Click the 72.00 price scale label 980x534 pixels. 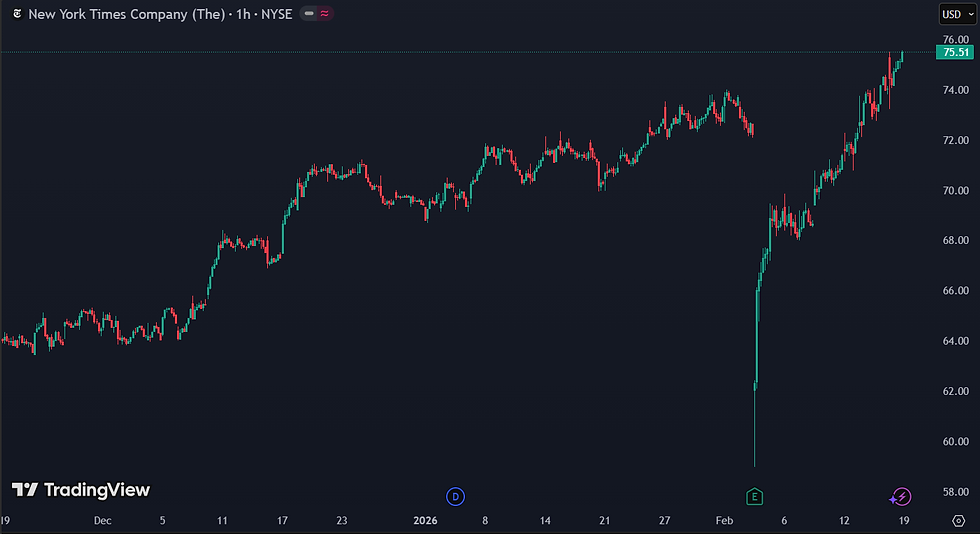(956, 140)
